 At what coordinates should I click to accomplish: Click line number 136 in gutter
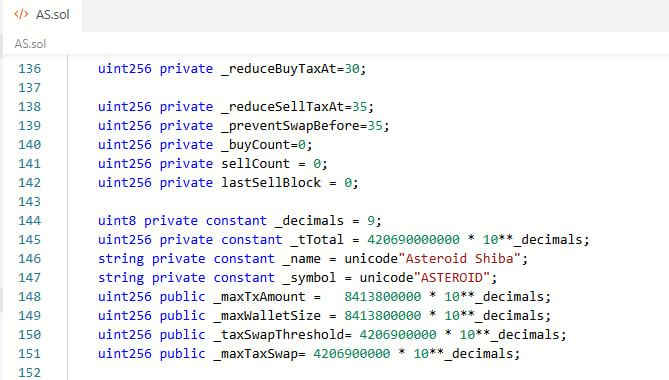(x=29, y=69)
